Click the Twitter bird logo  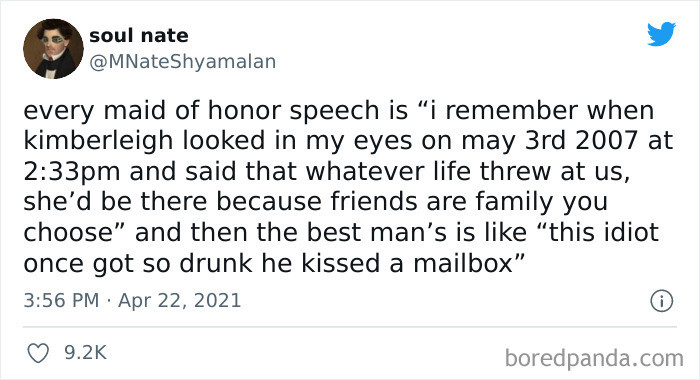[x=661, y=33]
